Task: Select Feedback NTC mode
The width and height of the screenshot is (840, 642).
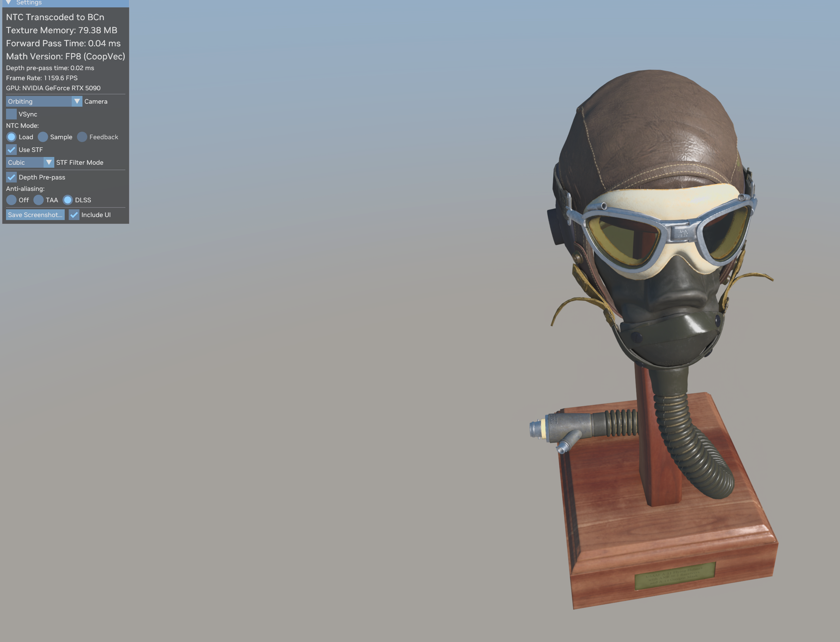Action: [82, 137]
